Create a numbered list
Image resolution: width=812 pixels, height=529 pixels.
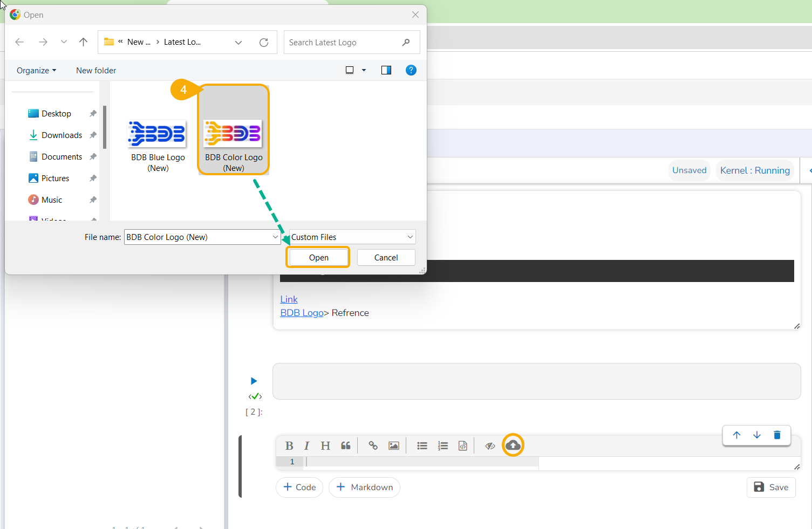point(443,445)
